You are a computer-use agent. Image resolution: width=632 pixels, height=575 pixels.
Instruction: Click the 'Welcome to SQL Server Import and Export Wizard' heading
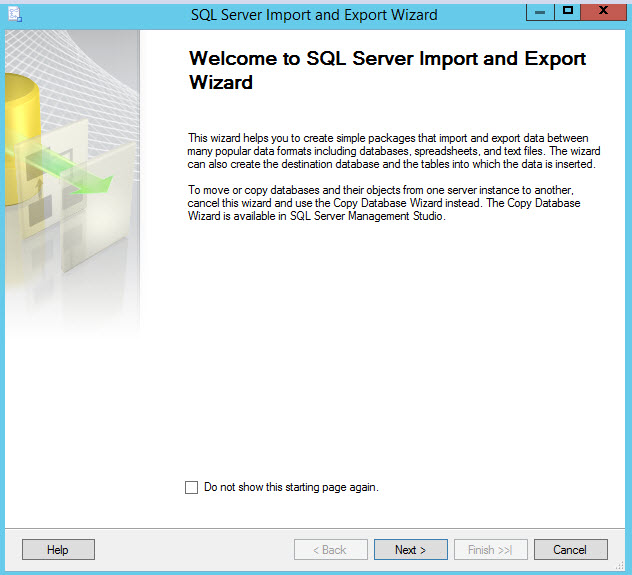tap(387, 71)
